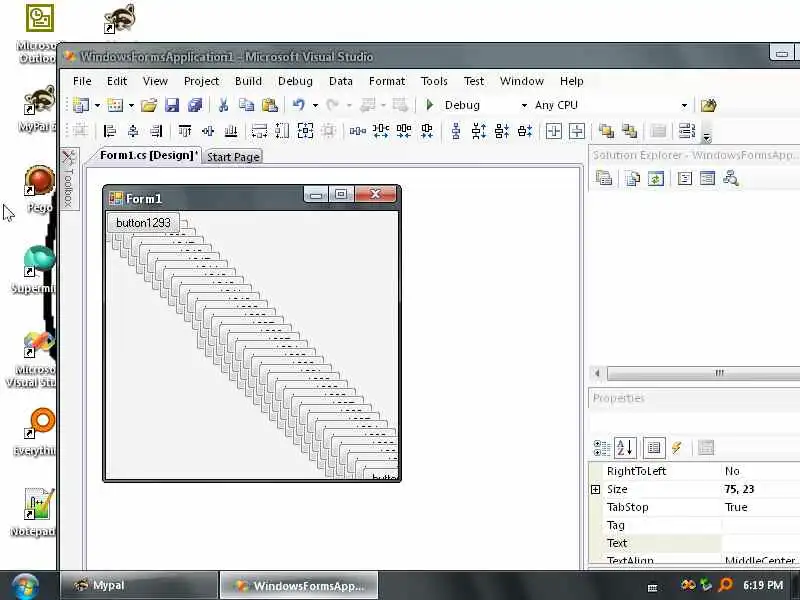The image size is (800, 600).
Task: Click the Make Same Height icon
Action: 282,131
